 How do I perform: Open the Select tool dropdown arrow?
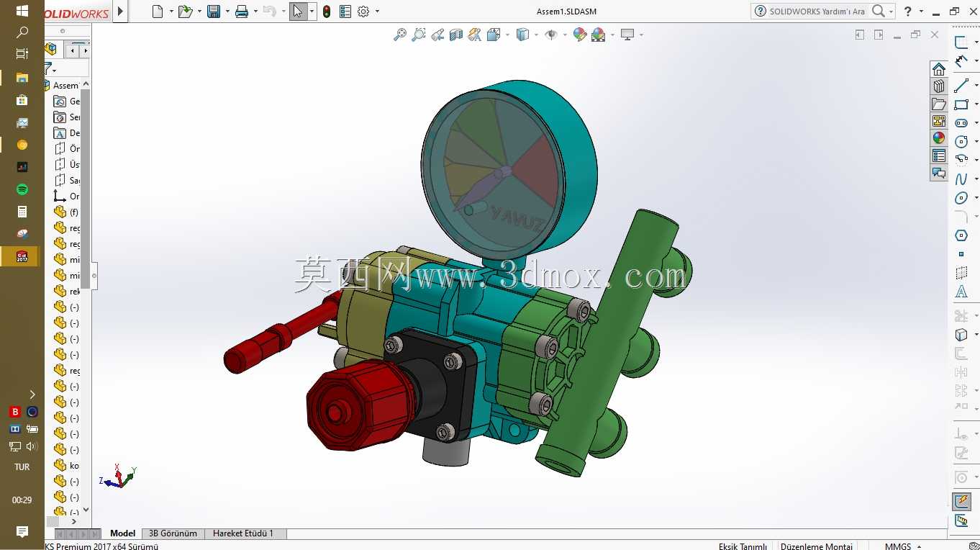(312, 12)
